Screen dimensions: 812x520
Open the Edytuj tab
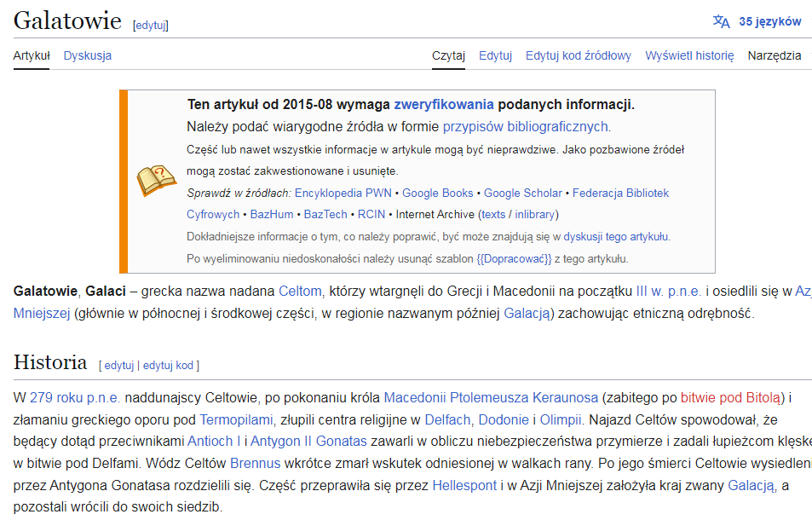tap(495, 55)
